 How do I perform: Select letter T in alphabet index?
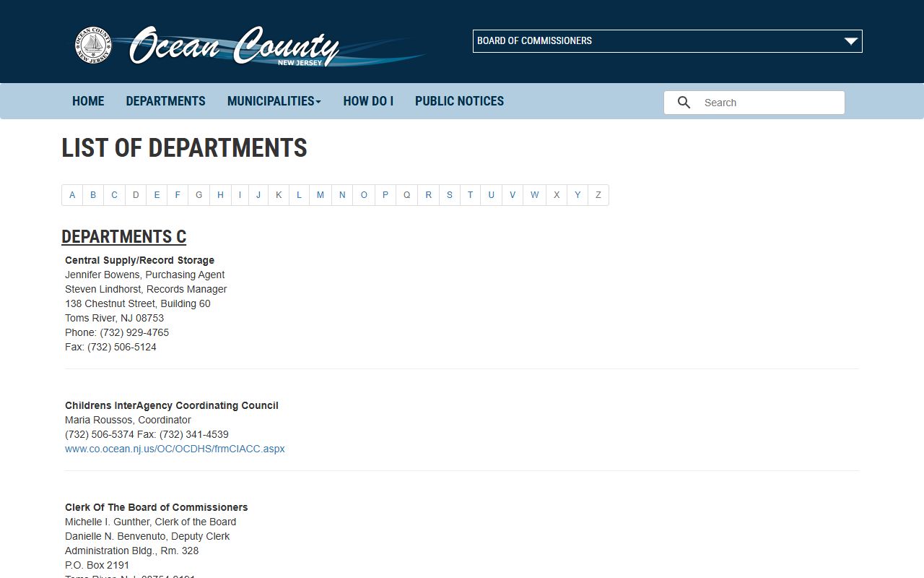pyautogui.click(x=470, y=195)
